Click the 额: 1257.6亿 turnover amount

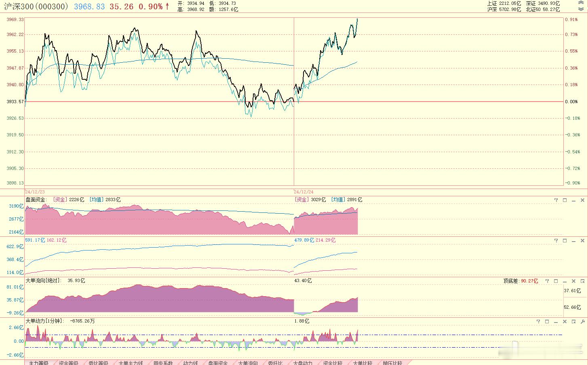pos(223,9)
